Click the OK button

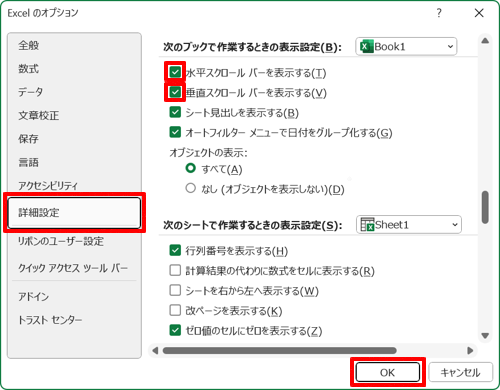tap(387, 372)
